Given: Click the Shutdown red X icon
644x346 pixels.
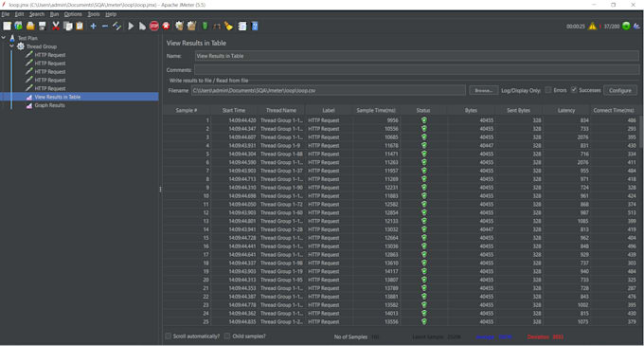Looking at the screenshot, I should pyautogui.click(x=166, y=26).
